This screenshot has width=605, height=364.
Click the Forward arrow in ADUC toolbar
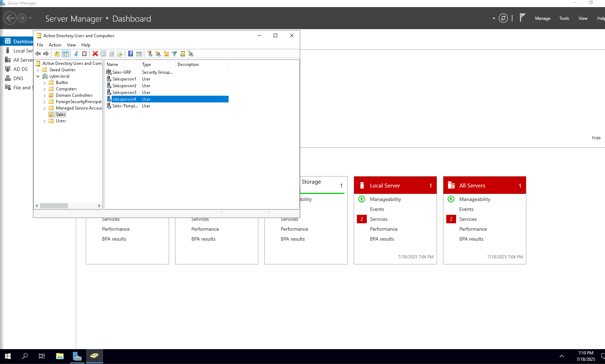(46, 54)
